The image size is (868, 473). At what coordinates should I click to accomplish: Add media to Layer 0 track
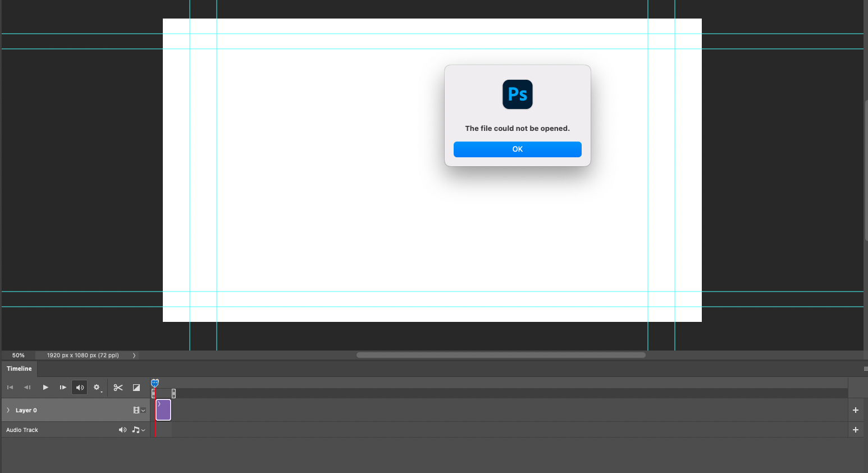(x=856, y=410)
